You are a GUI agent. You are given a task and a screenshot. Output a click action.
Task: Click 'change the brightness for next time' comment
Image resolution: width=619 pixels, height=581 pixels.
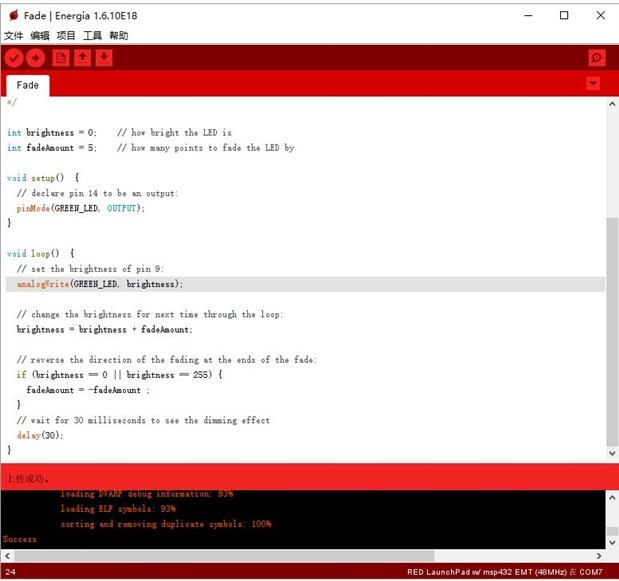coord(150,315)
